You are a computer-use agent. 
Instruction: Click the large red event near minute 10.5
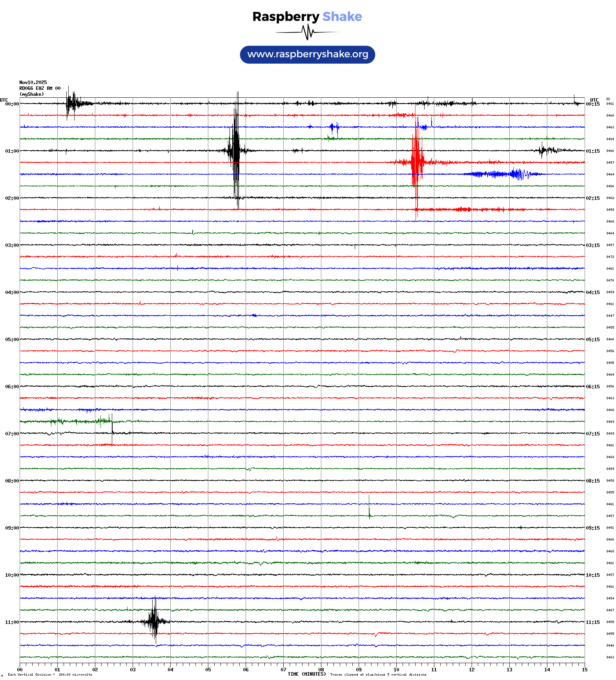tap(416, 162)
